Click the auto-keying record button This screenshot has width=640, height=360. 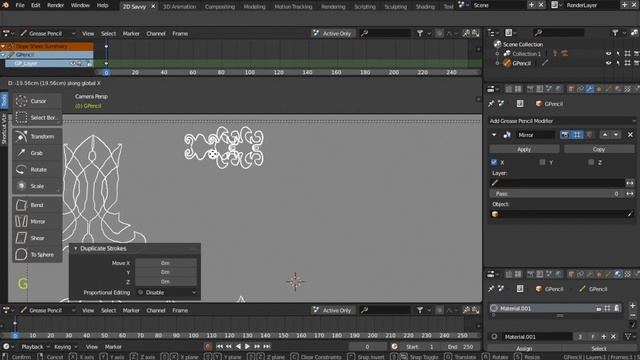click(x=208, y=347)
